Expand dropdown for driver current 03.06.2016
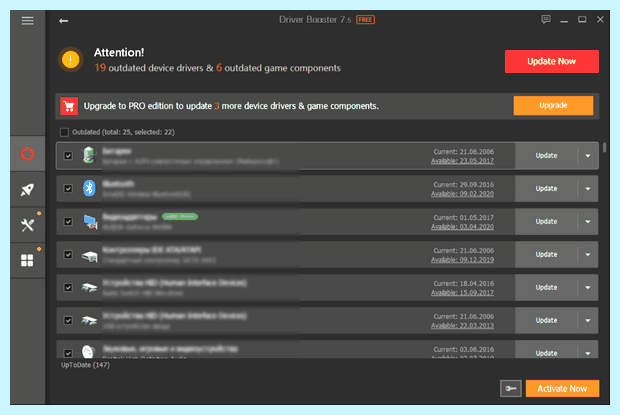Screen dimensions: 620x415 [x=588, y=353]
